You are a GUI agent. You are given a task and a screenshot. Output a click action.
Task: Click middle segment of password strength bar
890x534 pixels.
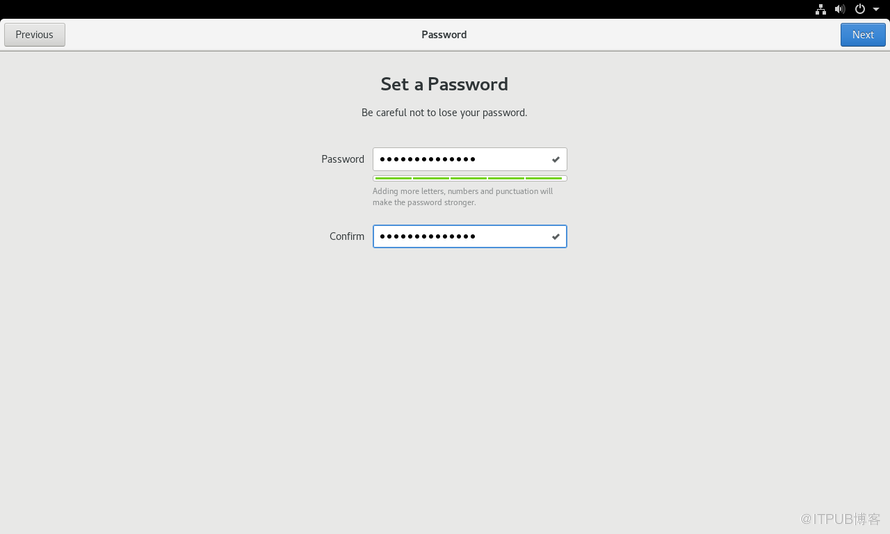click(x=469, y=179)
